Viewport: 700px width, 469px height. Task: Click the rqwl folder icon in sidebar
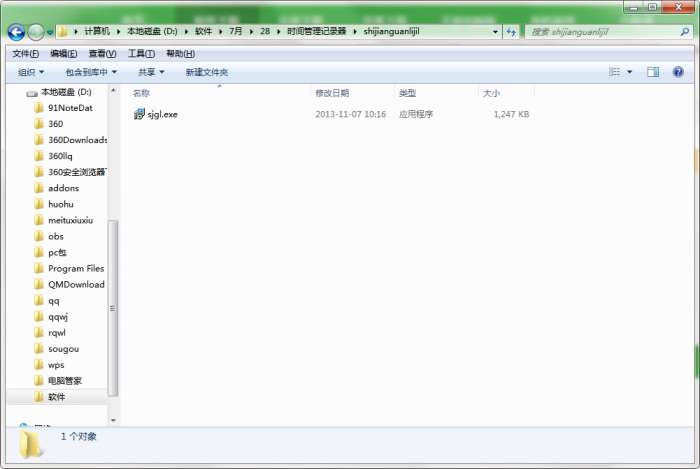(39, 333)
